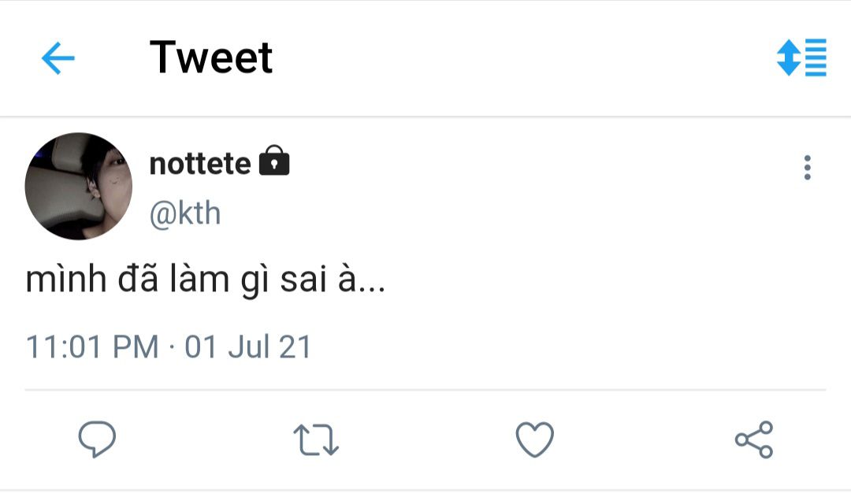
Task: Reply to the tweet with the speech bubble
Action: [x=97, y=439]
